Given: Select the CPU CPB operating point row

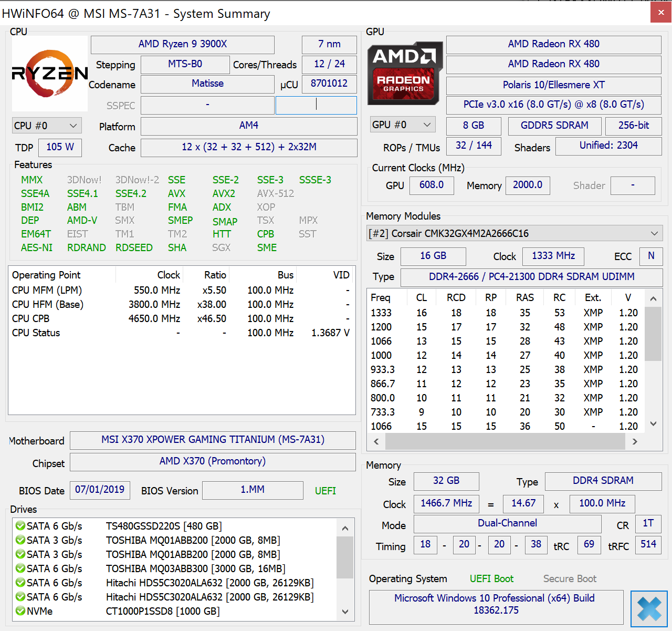Looking at the screenshot, I should pyautogui.click(x=182, y=318).
